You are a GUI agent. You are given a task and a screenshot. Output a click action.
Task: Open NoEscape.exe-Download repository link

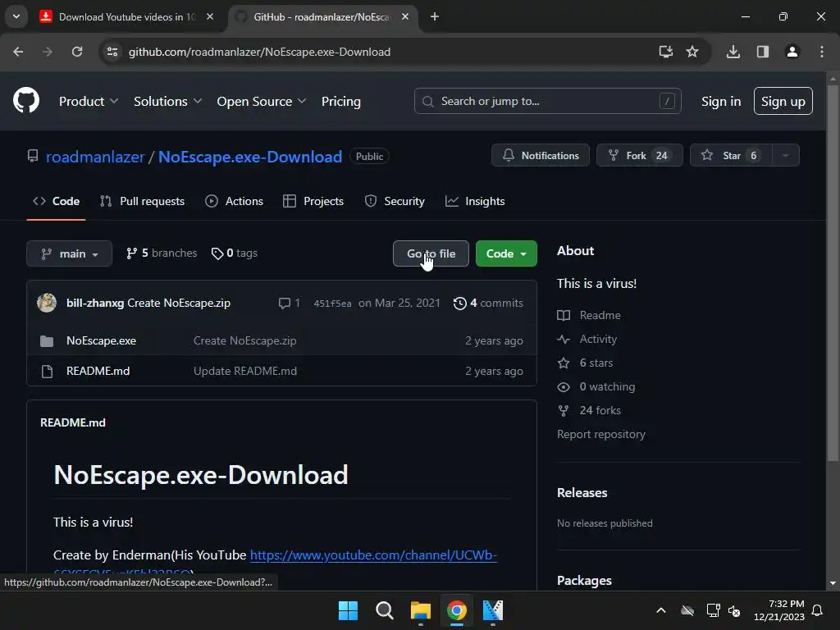coord(250,157)
